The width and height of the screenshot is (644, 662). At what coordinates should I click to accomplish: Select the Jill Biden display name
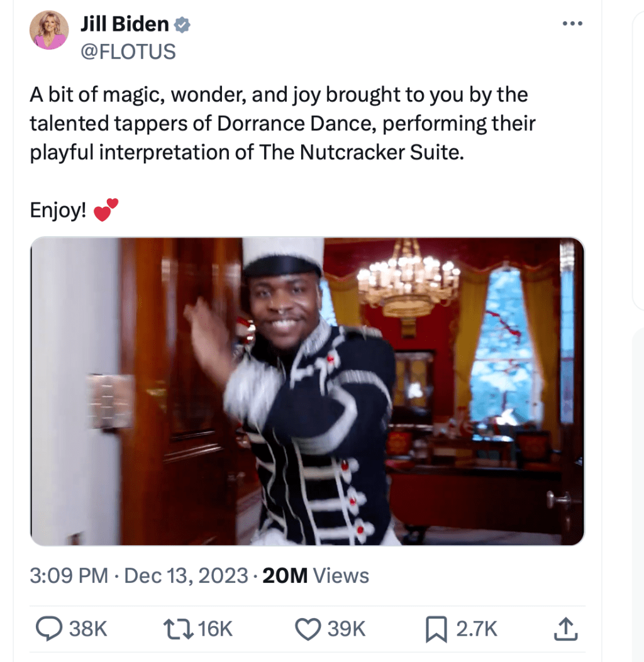pos(123,23)
